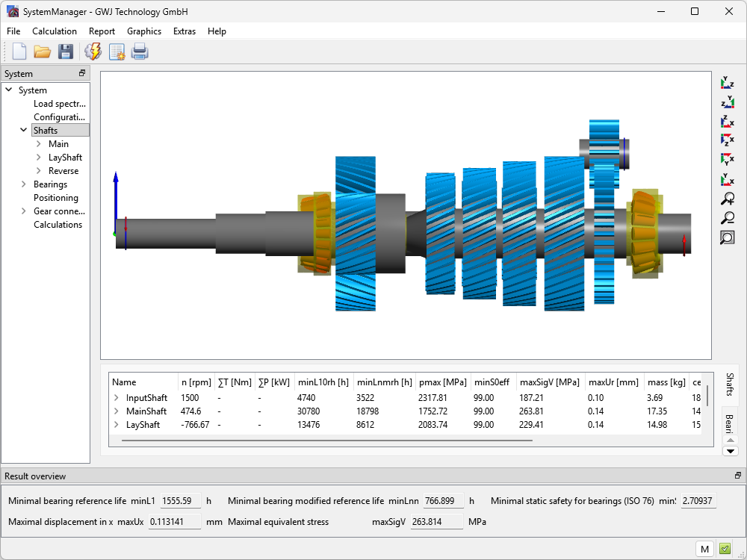Click the maxSigV value field
747x560 pixels.
(436, 522)
